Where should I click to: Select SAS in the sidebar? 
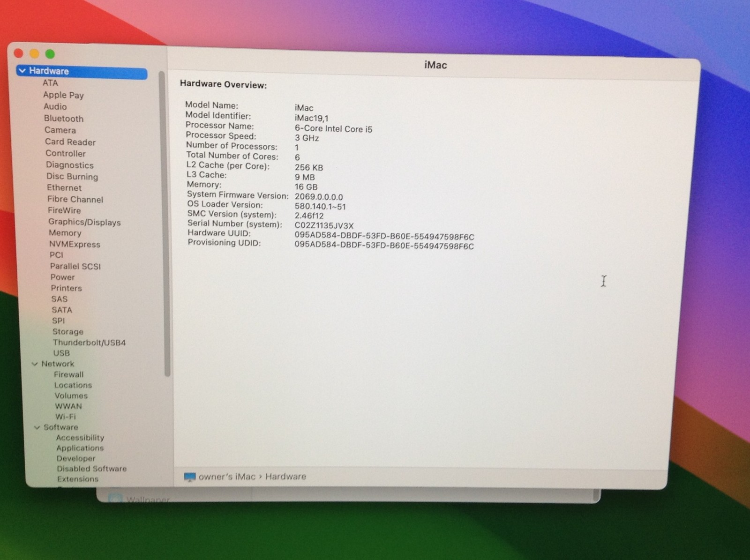[60, 299]
